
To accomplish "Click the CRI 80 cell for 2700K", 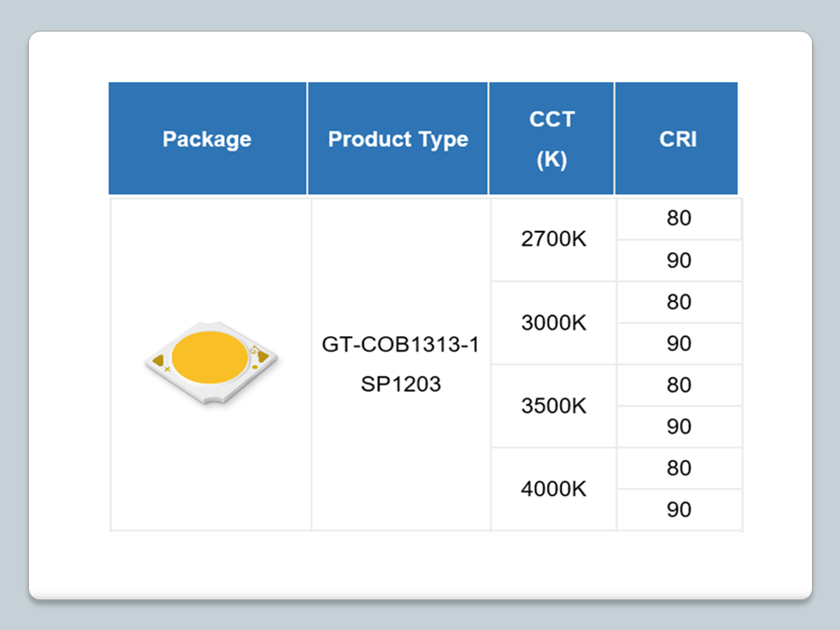I will [679, 219].
